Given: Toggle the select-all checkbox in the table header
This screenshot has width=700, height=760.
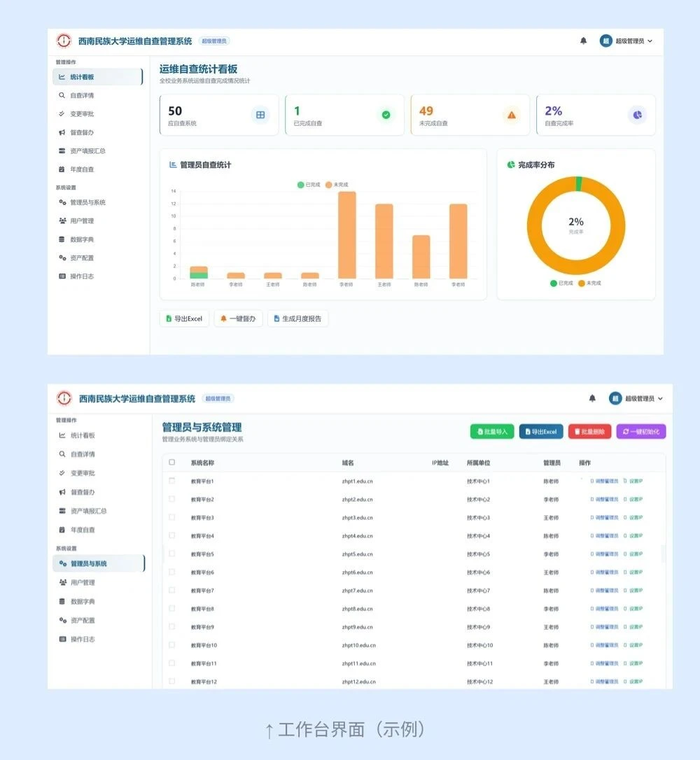Looking at the screenshot, I should coord(171,463).
